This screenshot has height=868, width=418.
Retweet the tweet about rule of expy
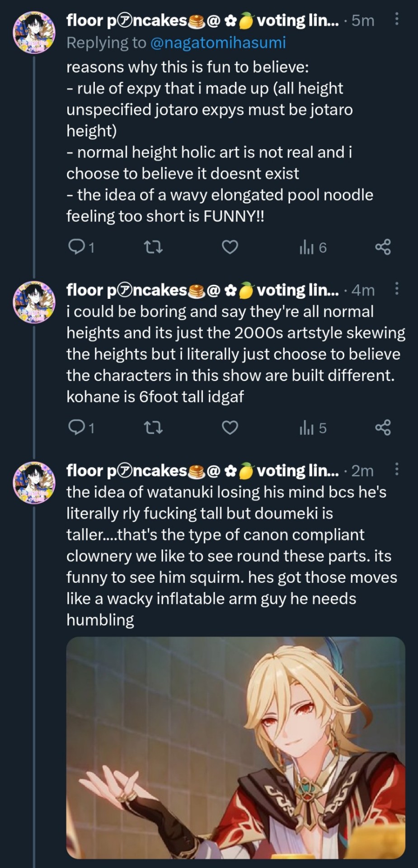click(153, 247)
